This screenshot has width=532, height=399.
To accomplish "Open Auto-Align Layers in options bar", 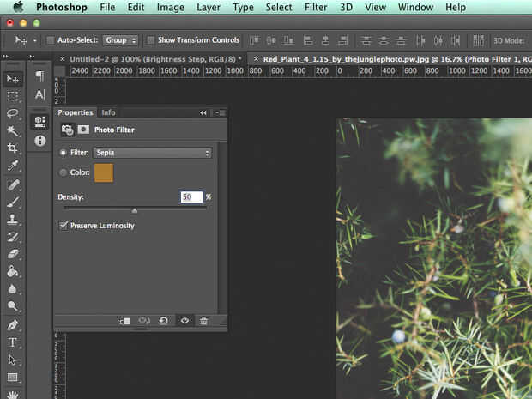I will pos(479,40).
